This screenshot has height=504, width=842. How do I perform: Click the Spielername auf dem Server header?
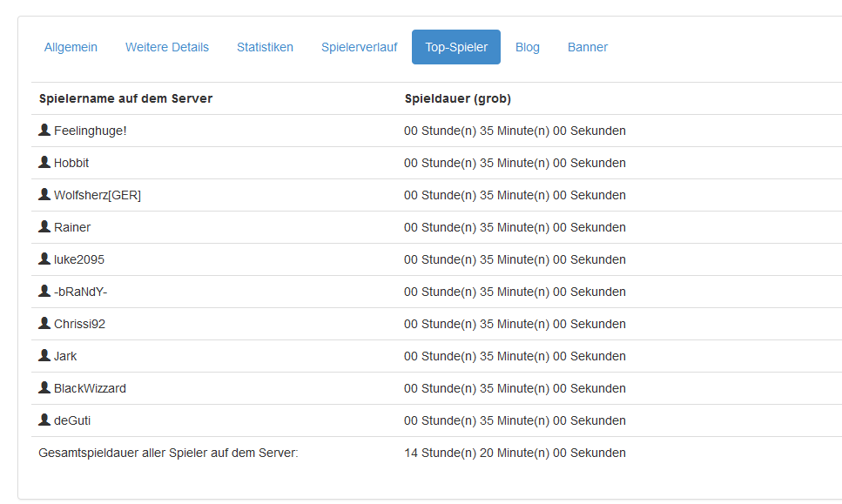tap(125, 98)
